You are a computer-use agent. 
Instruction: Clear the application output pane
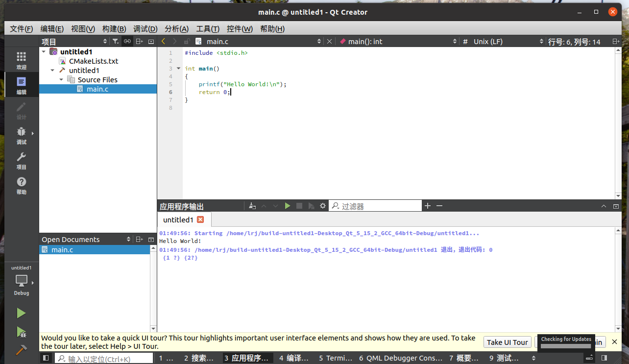(252, 206)
